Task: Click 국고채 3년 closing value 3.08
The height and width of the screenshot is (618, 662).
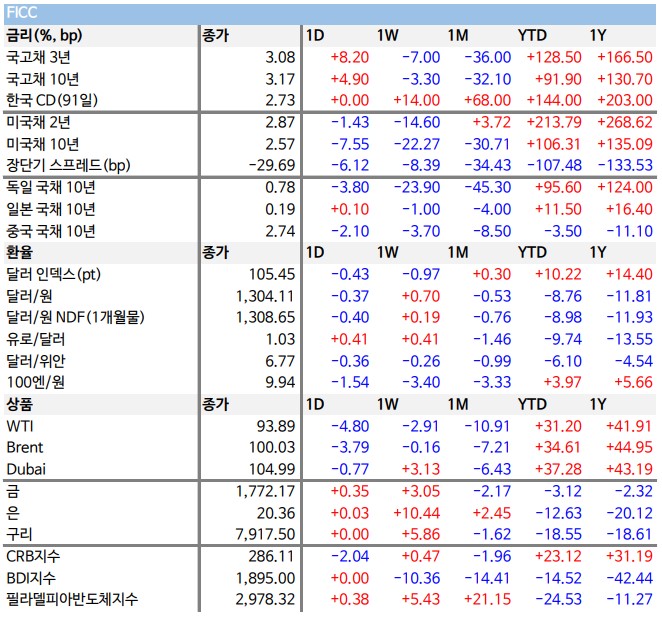Action: [280, 57]
